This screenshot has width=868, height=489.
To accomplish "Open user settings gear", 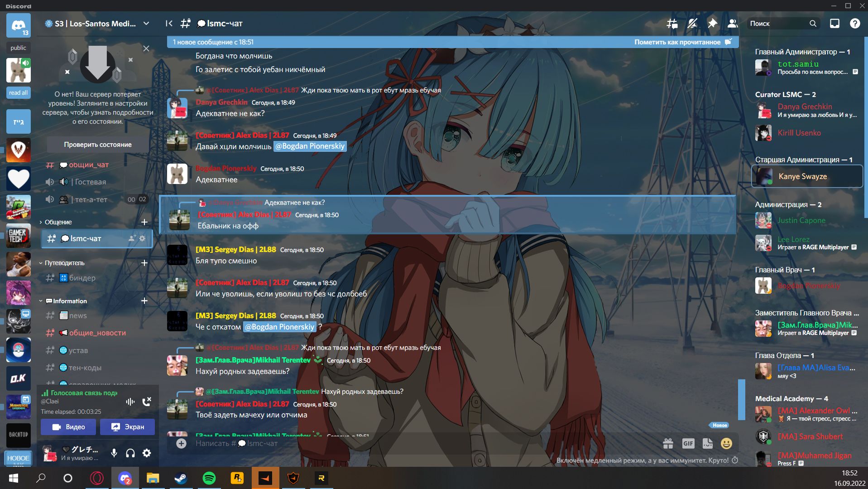I will point(147,453).
